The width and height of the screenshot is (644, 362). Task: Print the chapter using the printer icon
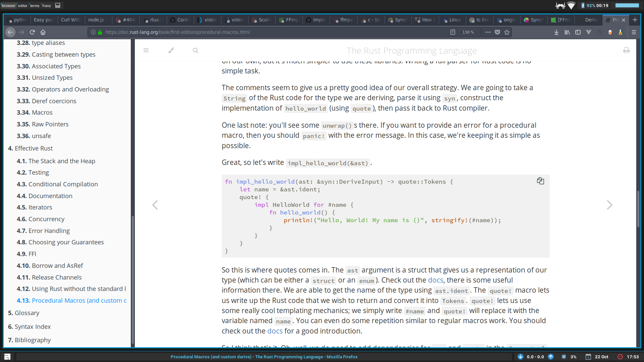627,50
